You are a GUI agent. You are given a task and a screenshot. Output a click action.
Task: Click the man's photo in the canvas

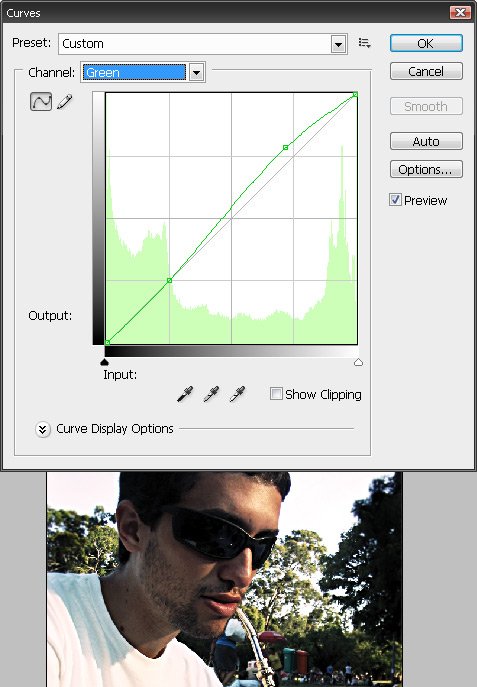point(224,579)
